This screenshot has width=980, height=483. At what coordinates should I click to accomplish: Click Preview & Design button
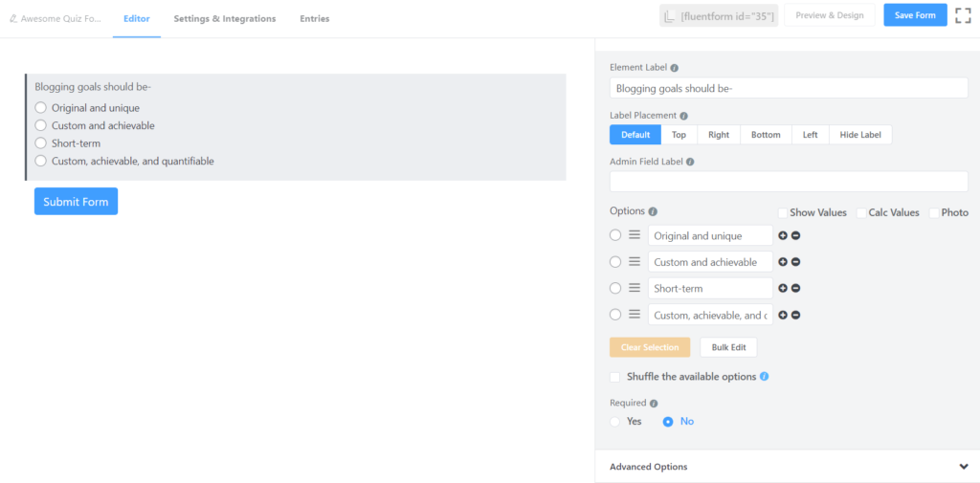coord(830,15)
